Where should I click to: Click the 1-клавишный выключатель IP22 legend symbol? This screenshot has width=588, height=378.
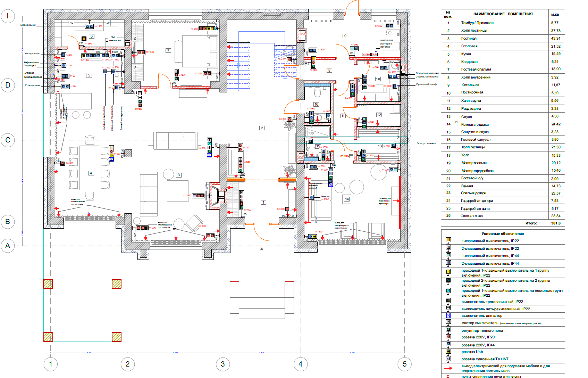448,240
